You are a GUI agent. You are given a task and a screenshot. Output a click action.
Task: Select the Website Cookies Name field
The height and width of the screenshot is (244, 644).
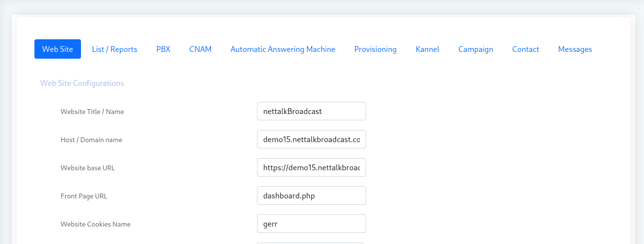coord(311,224)
